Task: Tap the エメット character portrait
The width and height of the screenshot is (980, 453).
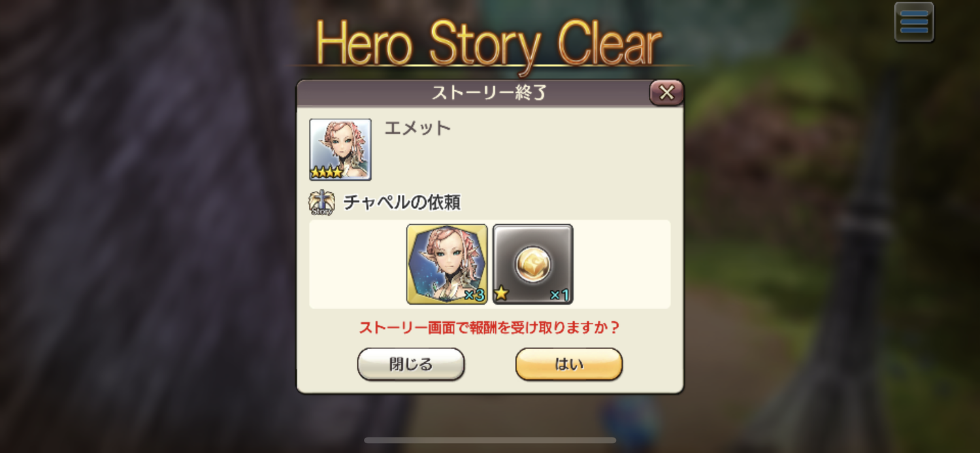Action: point(340,149)
